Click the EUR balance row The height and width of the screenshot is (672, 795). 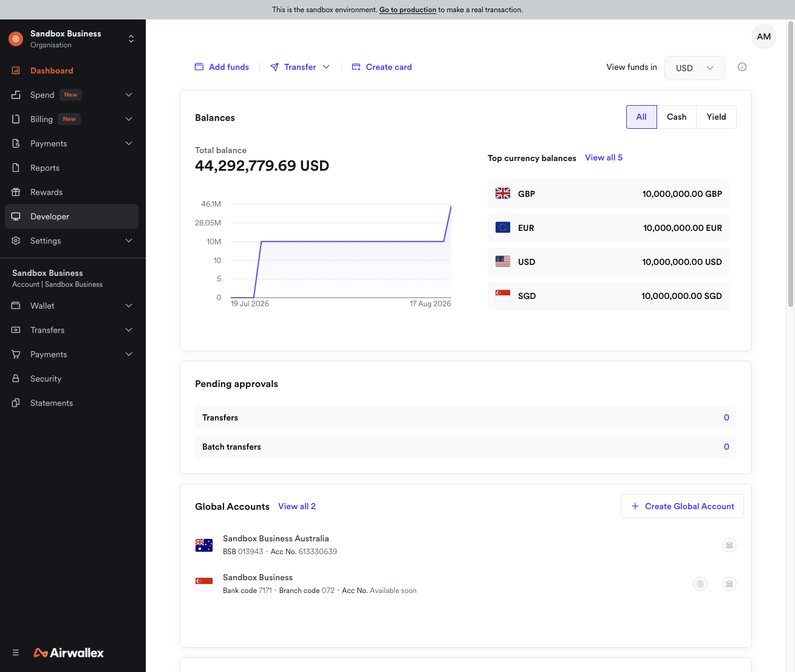[609, 228]
